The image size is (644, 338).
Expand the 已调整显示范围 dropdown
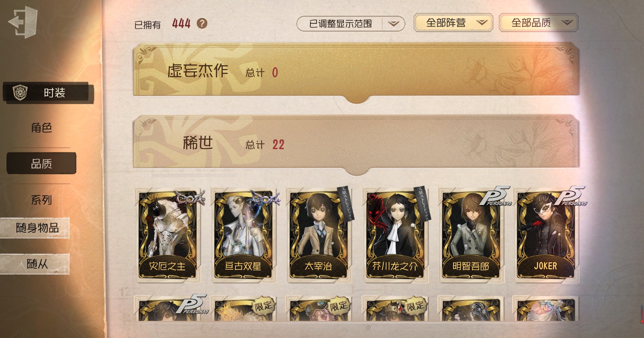tap(351, 24)
